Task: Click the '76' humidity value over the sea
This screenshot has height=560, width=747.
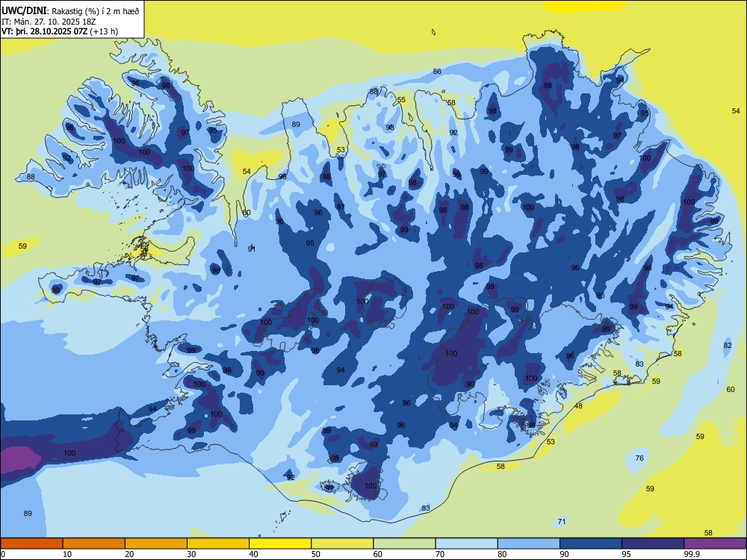Action: pyautogui.click(x=639, y=458)
